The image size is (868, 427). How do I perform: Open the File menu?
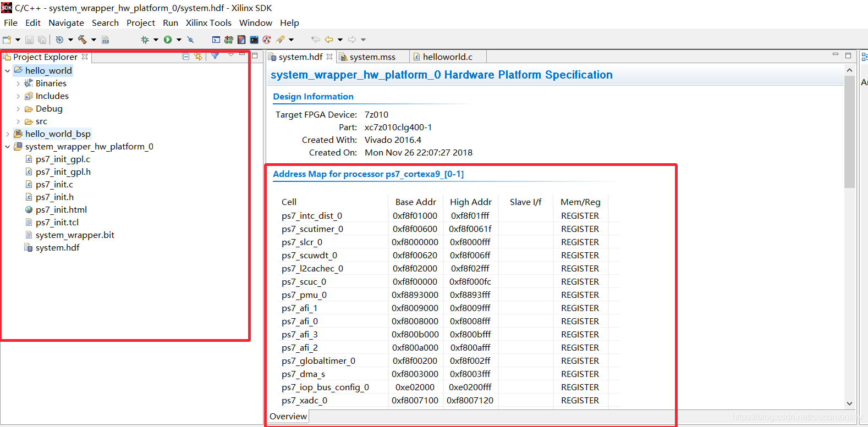point(11,23)
